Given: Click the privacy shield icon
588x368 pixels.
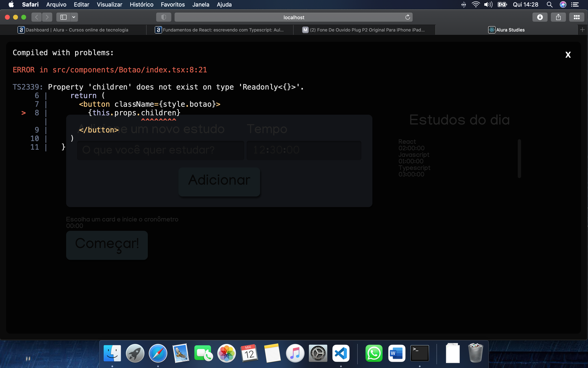Looking at the screenshot, I should pos(164,17).
